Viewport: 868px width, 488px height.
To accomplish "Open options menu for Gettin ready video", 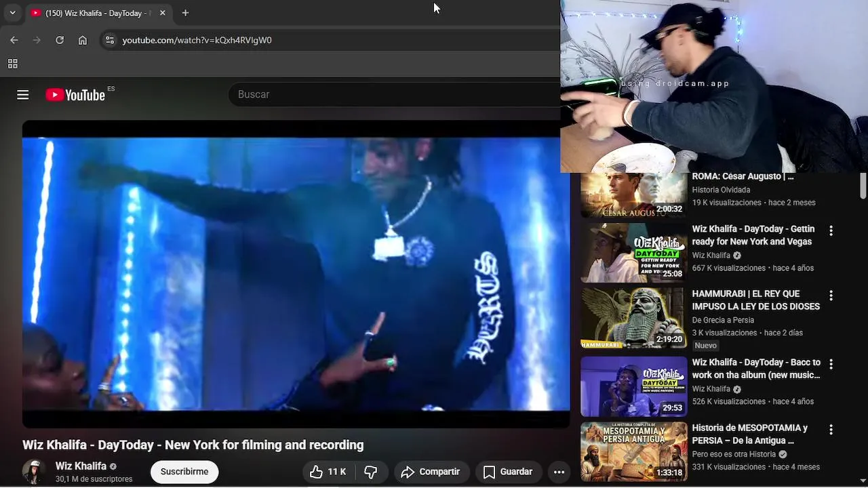I will [831, 230].
